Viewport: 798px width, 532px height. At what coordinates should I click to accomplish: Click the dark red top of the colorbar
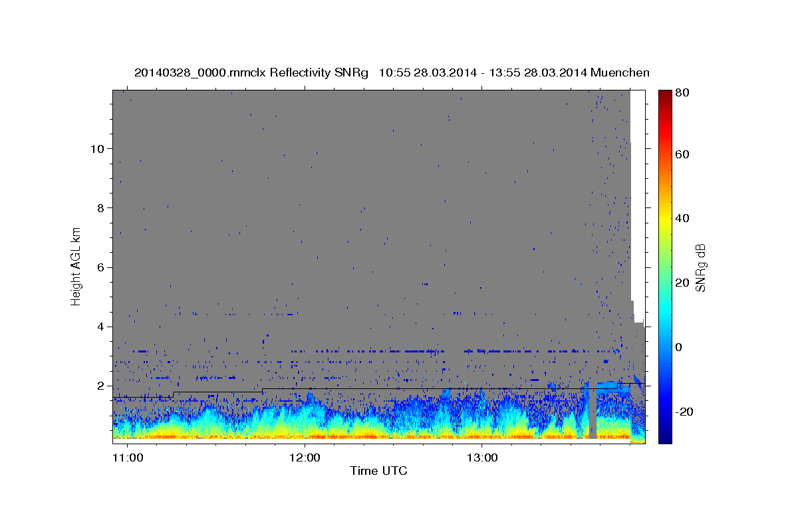tap(665, 94)
